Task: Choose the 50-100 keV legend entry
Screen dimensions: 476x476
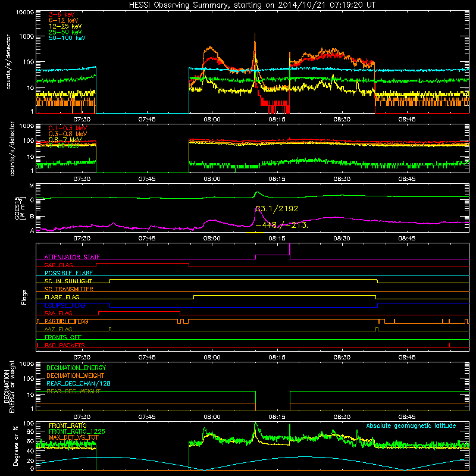Action: coord(67,38)
